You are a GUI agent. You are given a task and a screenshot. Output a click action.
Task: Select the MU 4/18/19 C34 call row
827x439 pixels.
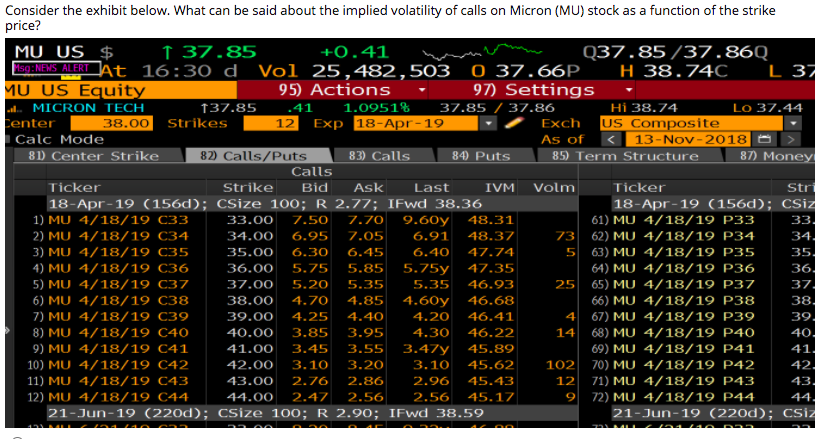pos(295,236)
